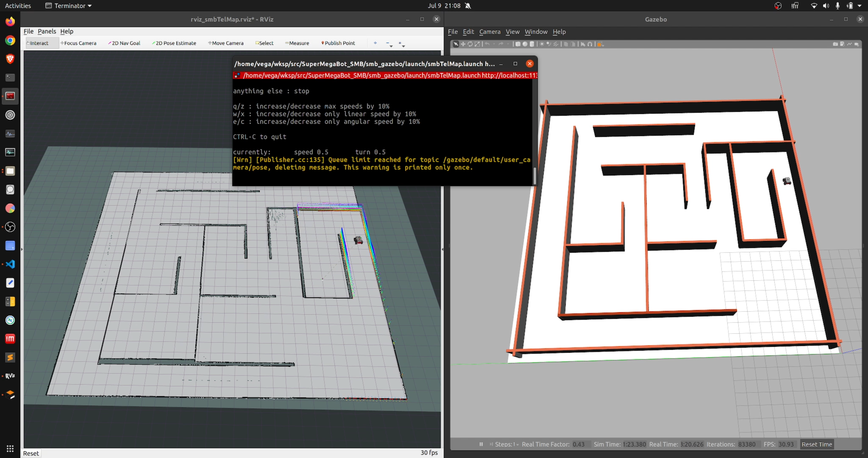
Task: Select the Gazebo rotate mode tool
Action: point(470,44)
